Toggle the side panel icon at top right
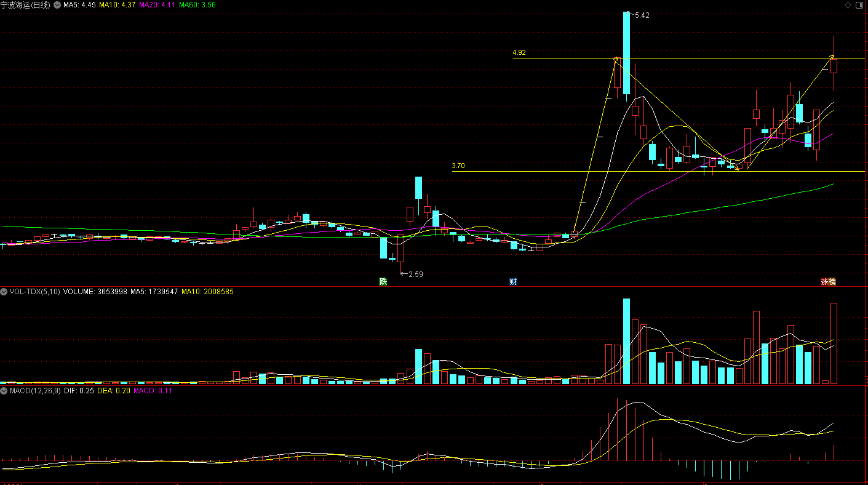Screen dimensions: 868x485 pos(860,5)
